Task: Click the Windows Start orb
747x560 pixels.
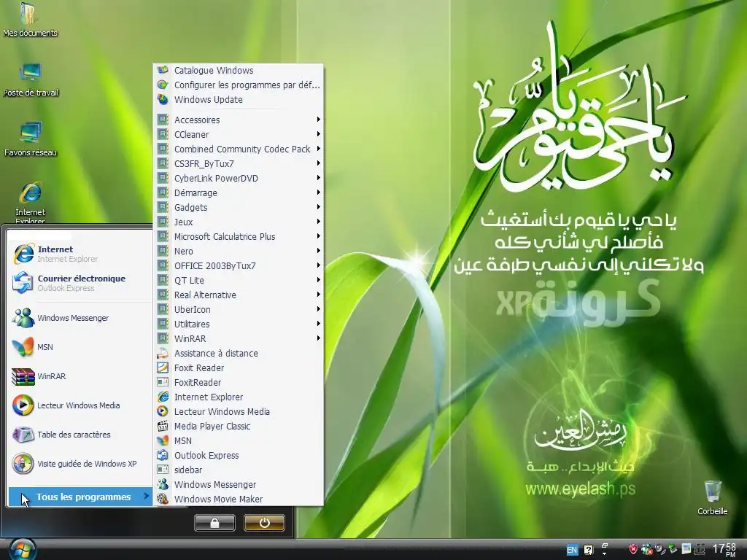Action: tap(22, 550)
